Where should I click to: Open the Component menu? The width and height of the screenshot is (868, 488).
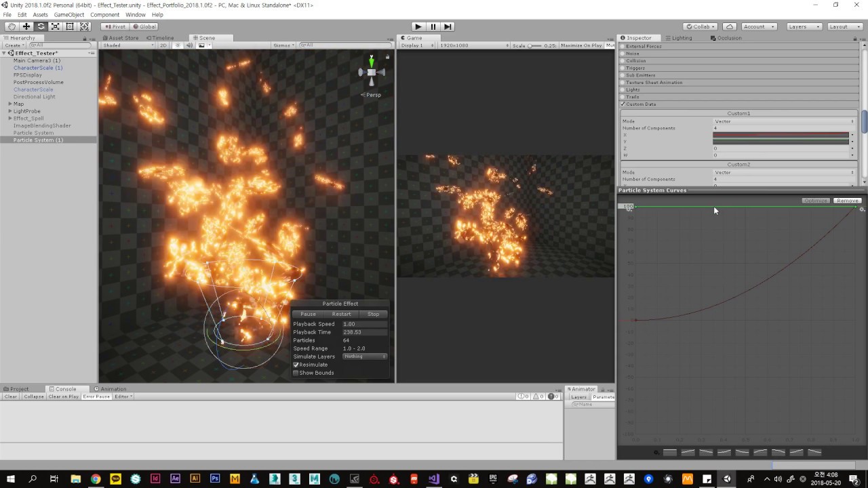(104, 14)
